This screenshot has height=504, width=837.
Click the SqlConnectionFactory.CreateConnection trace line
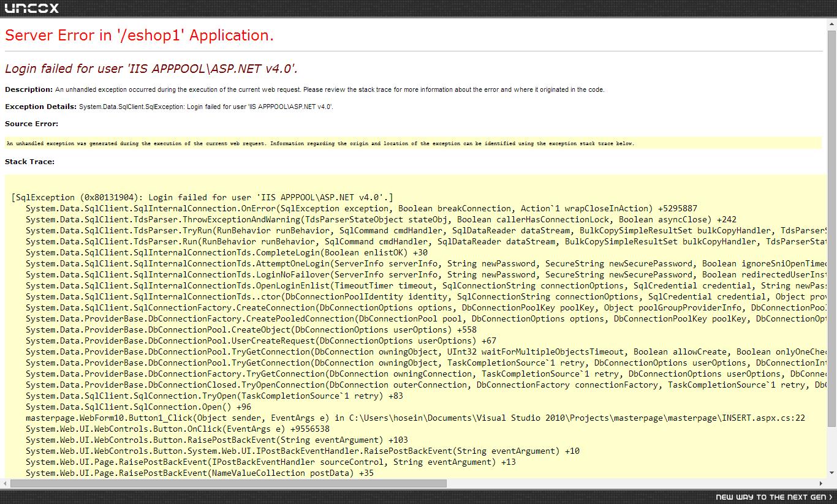pos(426,307)
